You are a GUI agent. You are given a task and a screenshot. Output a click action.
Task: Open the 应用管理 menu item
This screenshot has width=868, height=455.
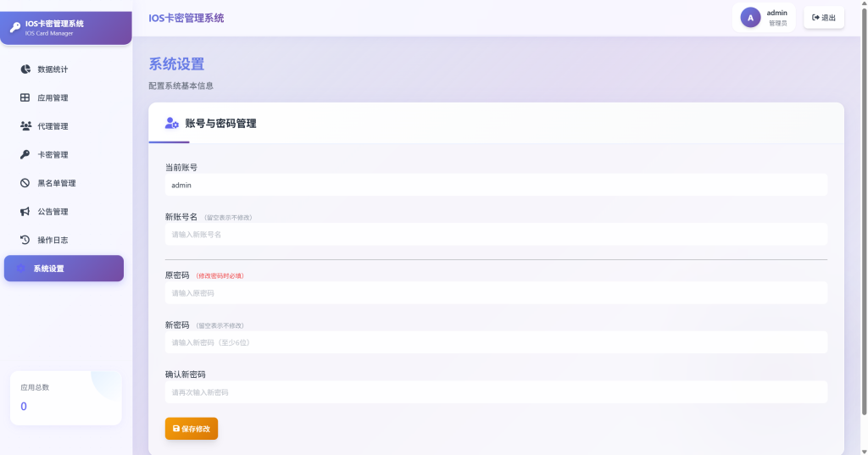pos(64,97)
